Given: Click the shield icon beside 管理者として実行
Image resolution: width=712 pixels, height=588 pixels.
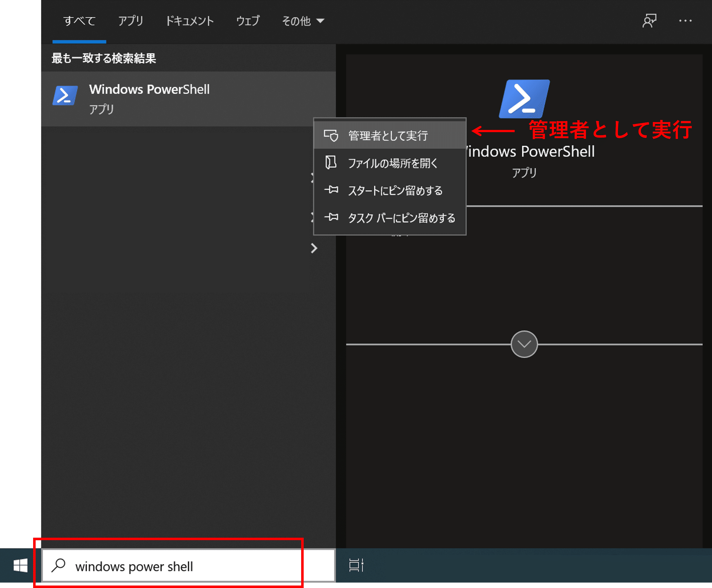Looking at the screenshot, I should click(x=331, y=135).
